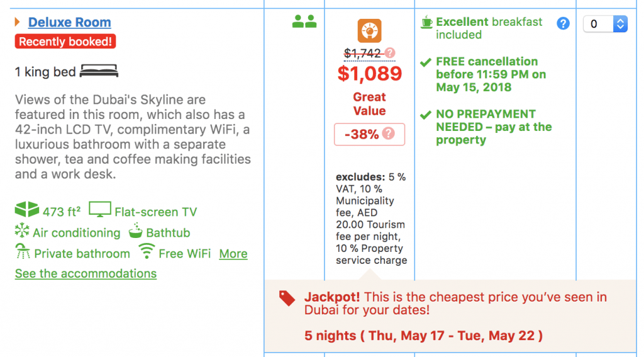Click question mark next to $1,742 price

[390, 53]
